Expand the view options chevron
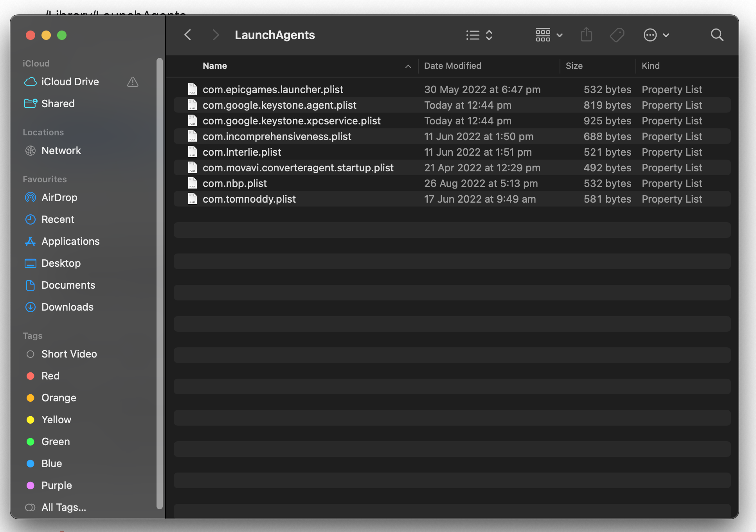The width and height of the screenshot is (756, 532). pyautogui.click(x=489, y=35)
